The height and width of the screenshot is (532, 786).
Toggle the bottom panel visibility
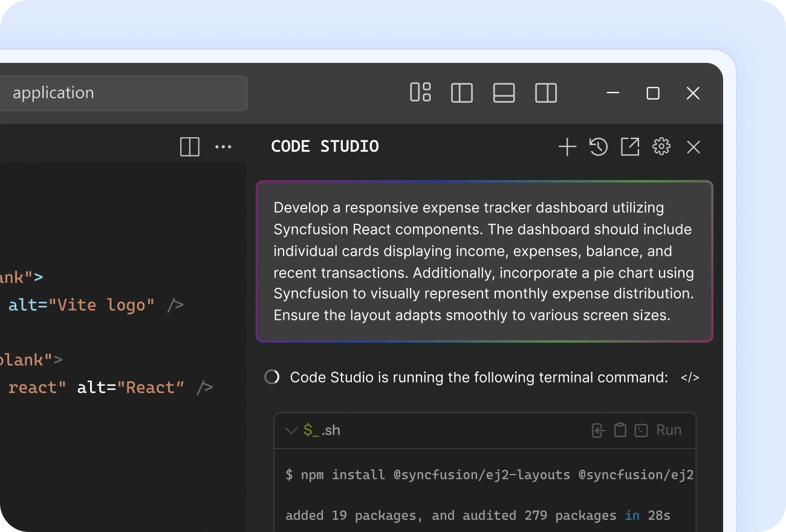pos(504,93)
